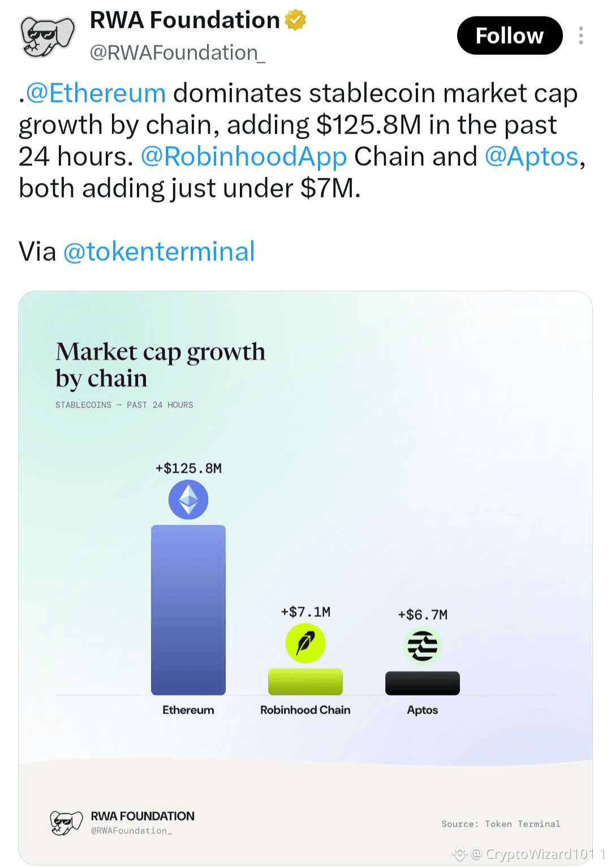Screen dimensions: 611x868
Task: Click the Ethereum diamond logo in the chart
Action: pyautogui.click(x=188, y=500)
